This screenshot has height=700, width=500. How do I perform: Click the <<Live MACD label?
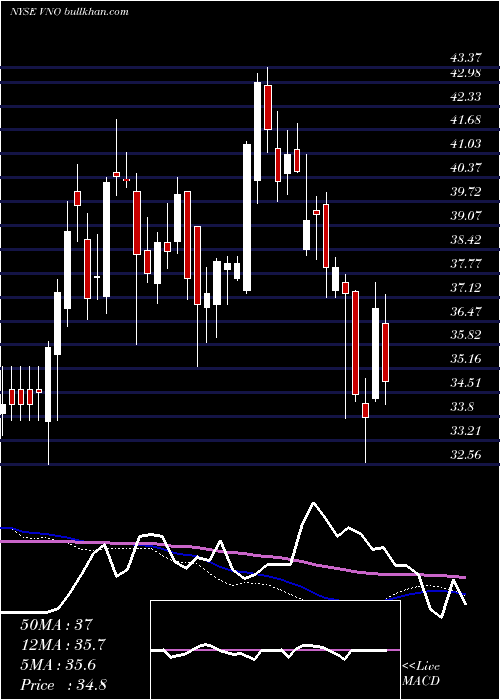(421, 674)
